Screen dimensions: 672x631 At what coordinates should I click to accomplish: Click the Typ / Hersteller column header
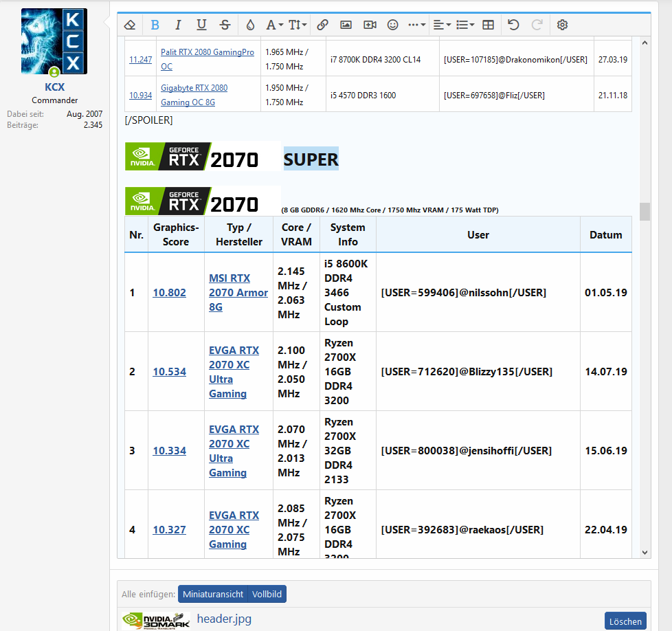click(x=238, y=234)
